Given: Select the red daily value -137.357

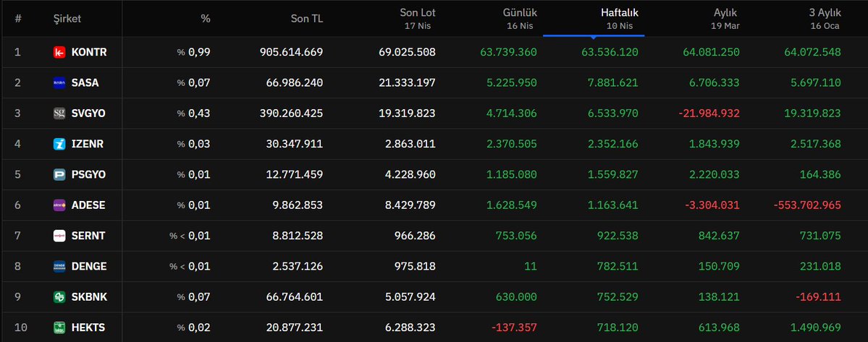Looking at the screenshot, I should (514, 328).
